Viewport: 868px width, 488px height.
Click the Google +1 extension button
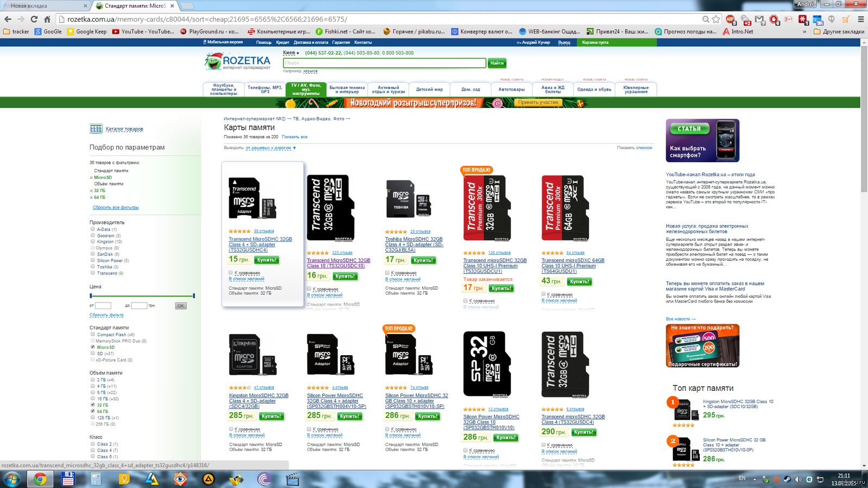[x=788, y=19]
